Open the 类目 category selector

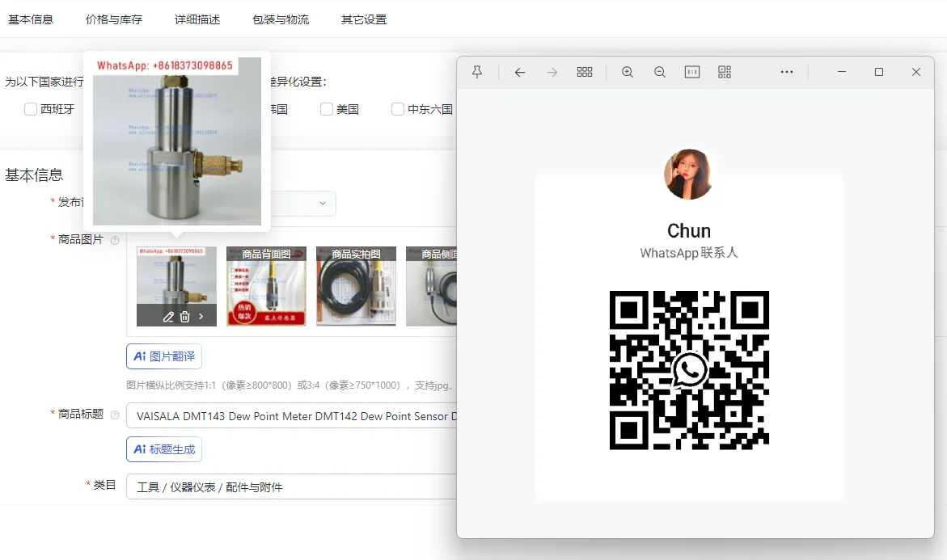point(291,487)
